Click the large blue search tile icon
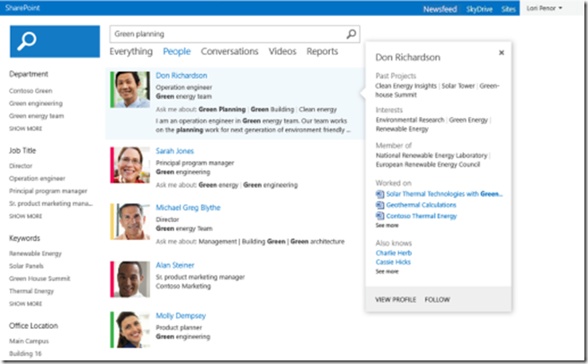The image size is (588, 364). pos(55,41)
